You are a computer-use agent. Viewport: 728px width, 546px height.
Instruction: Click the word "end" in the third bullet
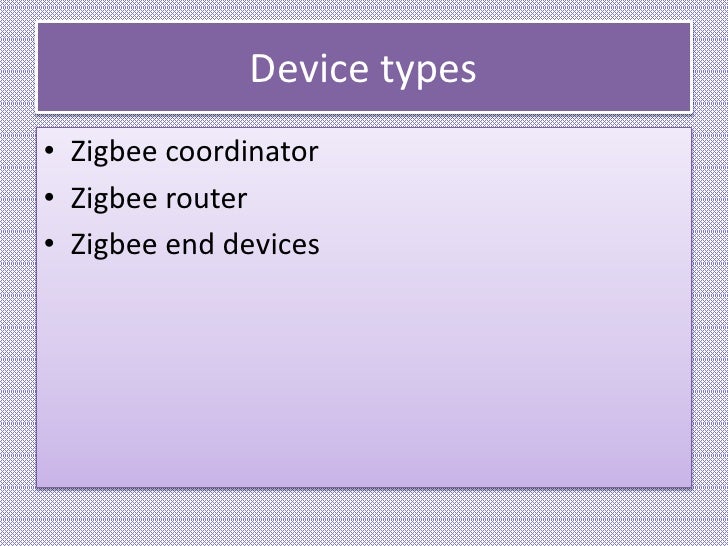[x=189, y=244]
